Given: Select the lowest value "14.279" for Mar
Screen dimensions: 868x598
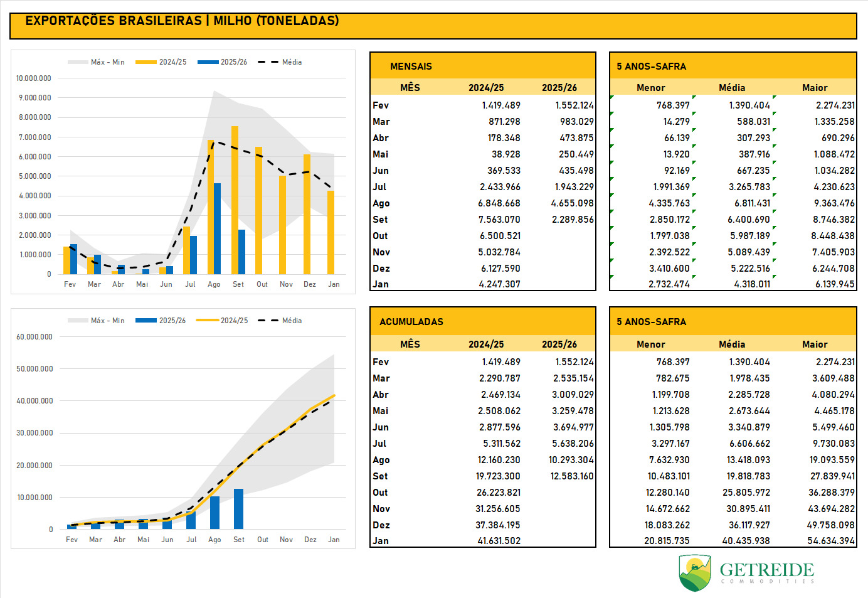Looking at the screenshot, I should 677,122.
